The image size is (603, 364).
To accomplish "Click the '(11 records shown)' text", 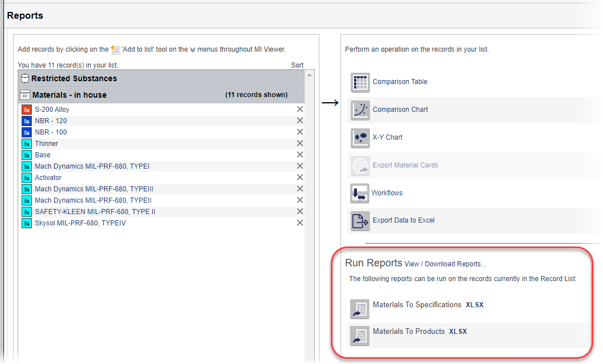I will pyautogui.click(x=256, y=95).
